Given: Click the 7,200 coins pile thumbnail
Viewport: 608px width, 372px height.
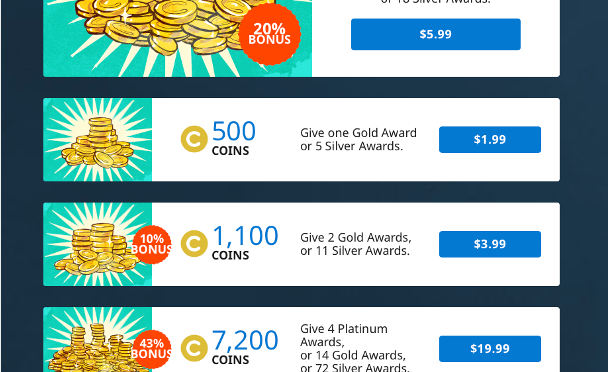Looking at the screenshot, I should 97,340.
